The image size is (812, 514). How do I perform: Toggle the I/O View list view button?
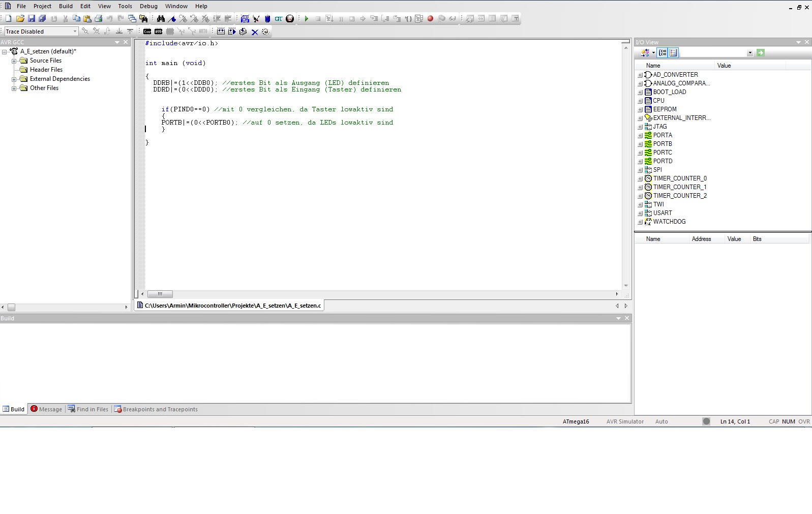(674, 53)
